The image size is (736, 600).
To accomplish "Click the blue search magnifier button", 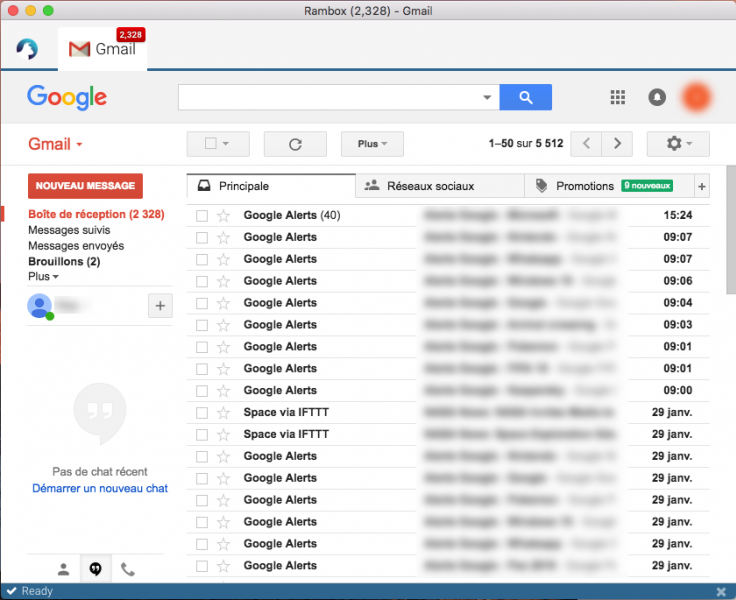I will (x=525, y=97).
